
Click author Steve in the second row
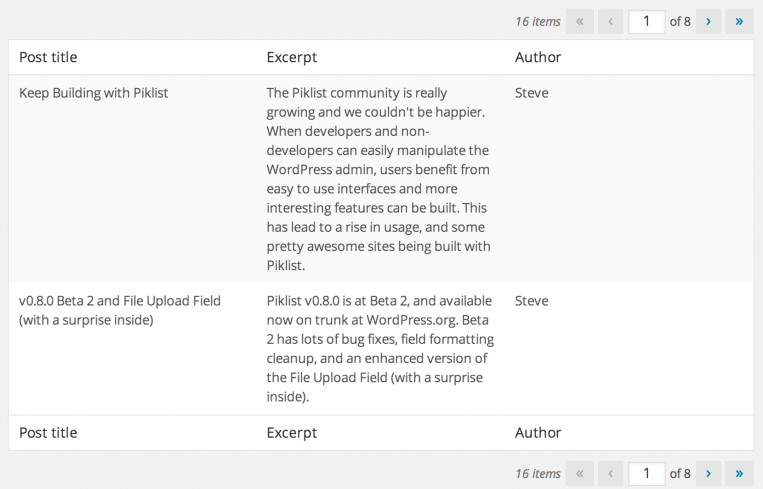(531, 301)
